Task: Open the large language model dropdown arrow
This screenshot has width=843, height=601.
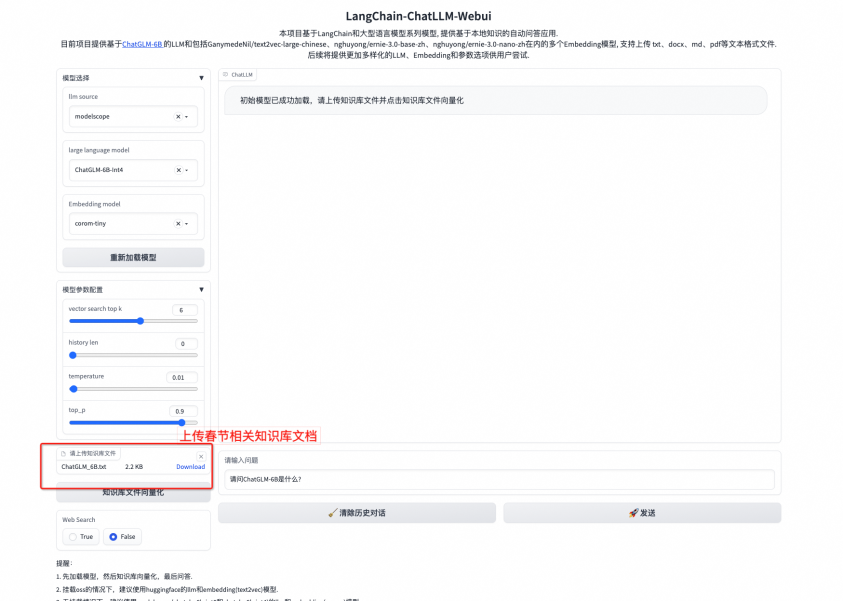Action: (187, 170)
